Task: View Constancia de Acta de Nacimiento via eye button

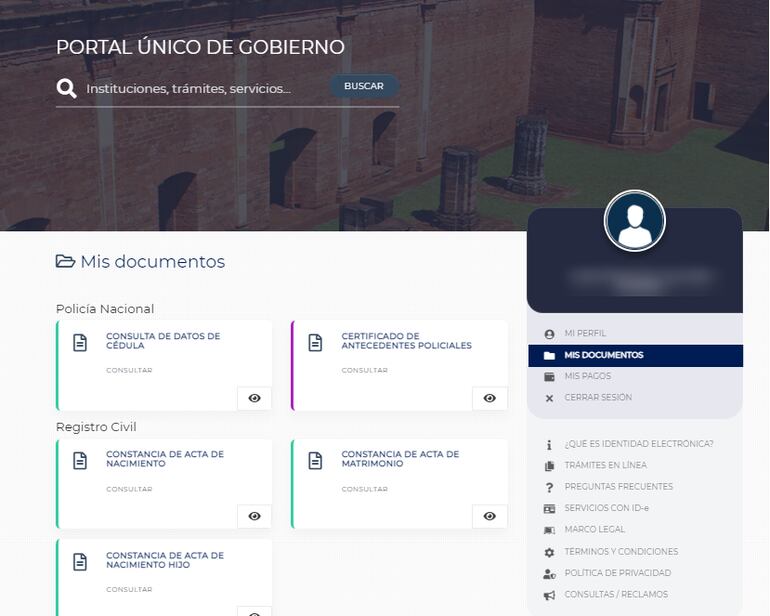Action: (254, 516)
